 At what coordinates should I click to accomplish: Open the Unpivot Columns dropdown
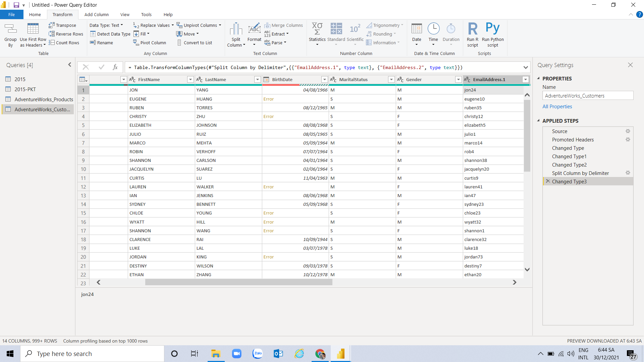199,25
